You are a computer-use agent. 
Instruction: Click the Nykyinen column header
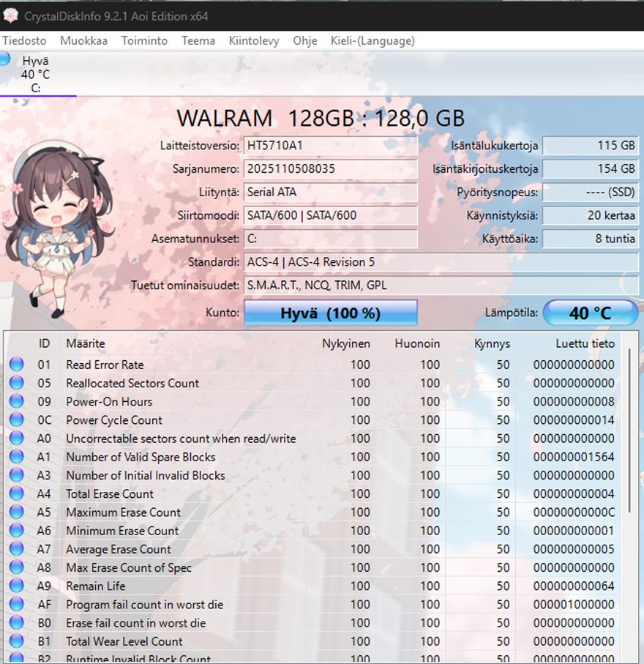346,343
